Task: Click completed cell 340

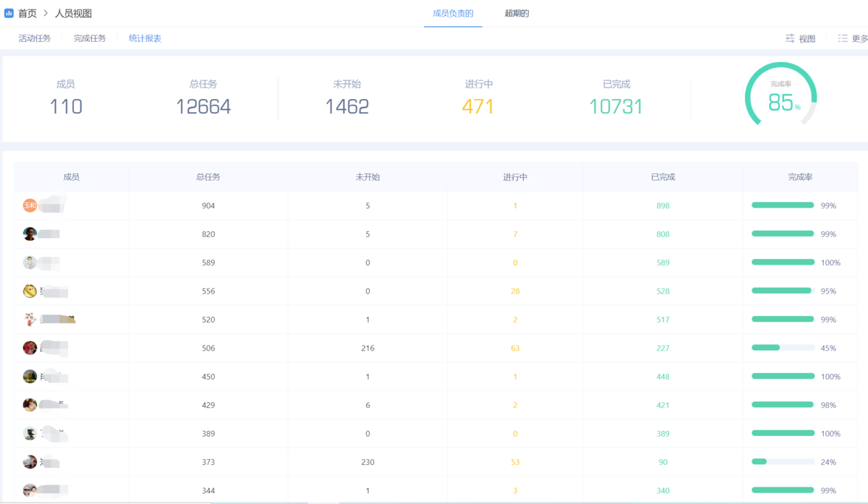Action: coord(663,491)
